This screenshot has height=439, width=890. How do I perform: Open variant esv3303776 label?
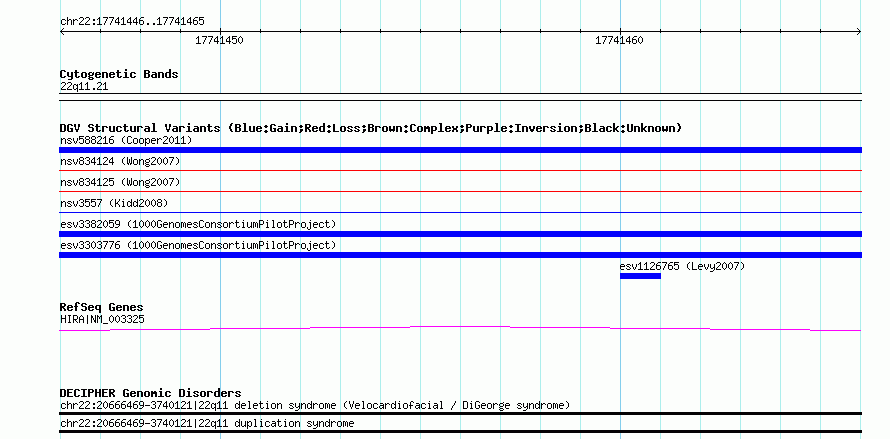pyautogui.click(x=198, y=245)
